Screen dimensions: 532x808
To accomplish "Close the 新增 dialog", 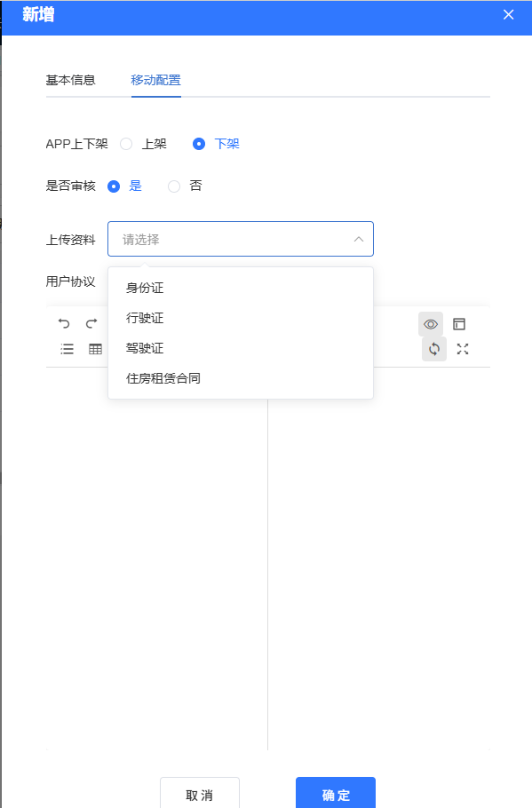I will 508,14.
